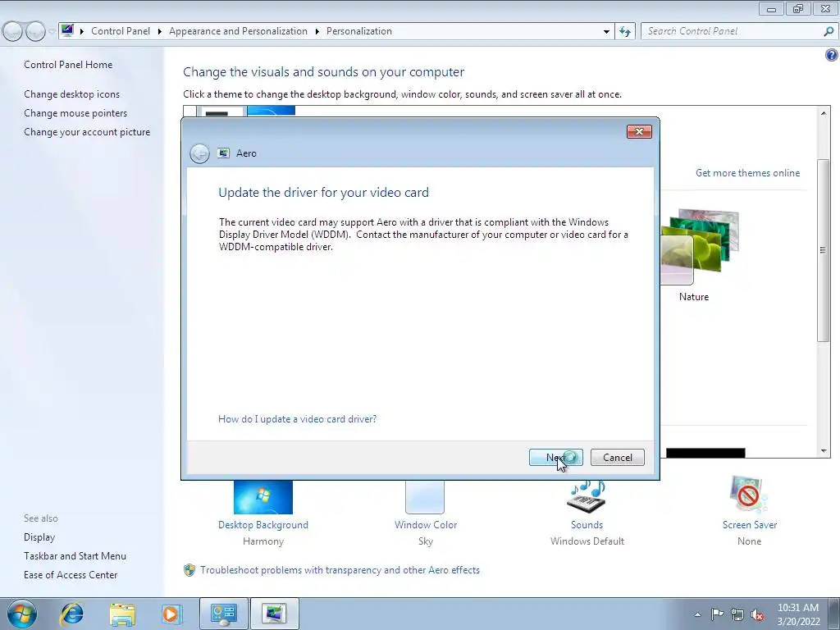This screenshot has height=630, width=840.
Task: Open Windows Explorer folder on taskbar
Action: 122,614
